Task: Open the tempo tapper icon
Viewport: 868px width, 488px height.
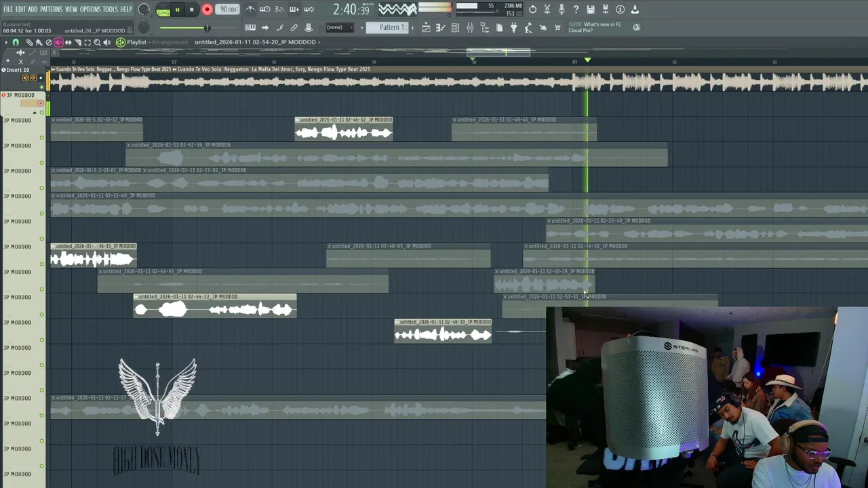Action: click(x=528, y=27)
